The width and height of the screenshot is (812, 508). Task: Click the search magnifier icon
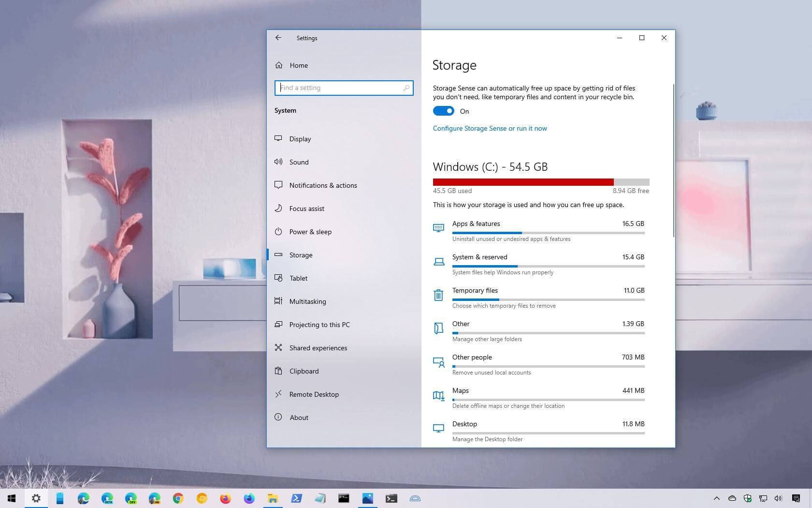pyautogui.click(x=406, y=88)
